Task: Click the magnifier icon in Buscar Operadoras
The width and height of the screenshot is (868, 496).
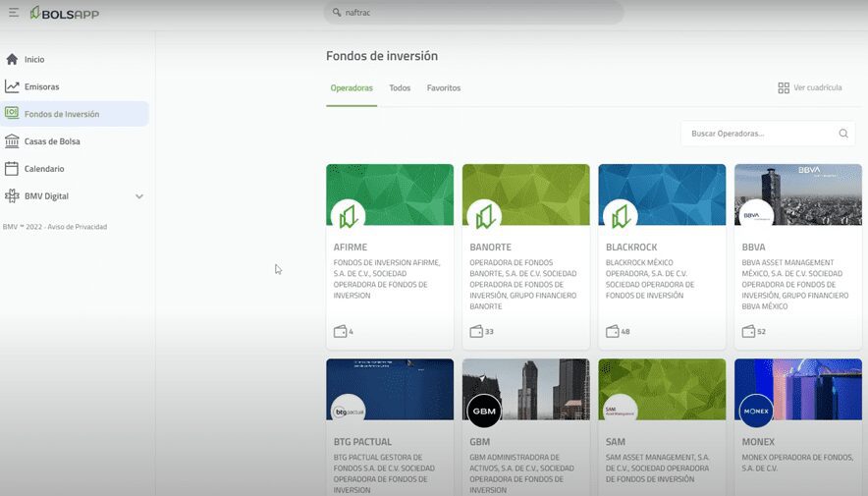Action: point(843,134)
